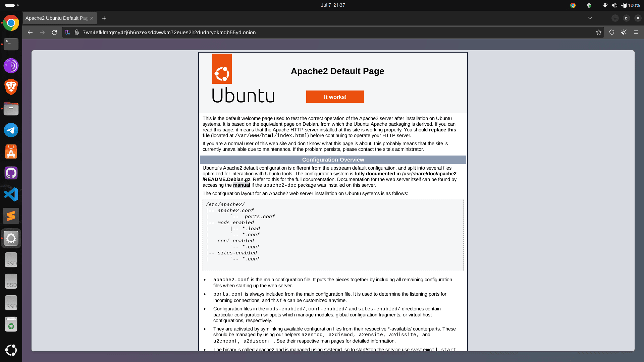Show applications via Ubuntu logo button
644x362 pixels.
tap(11, 350)
